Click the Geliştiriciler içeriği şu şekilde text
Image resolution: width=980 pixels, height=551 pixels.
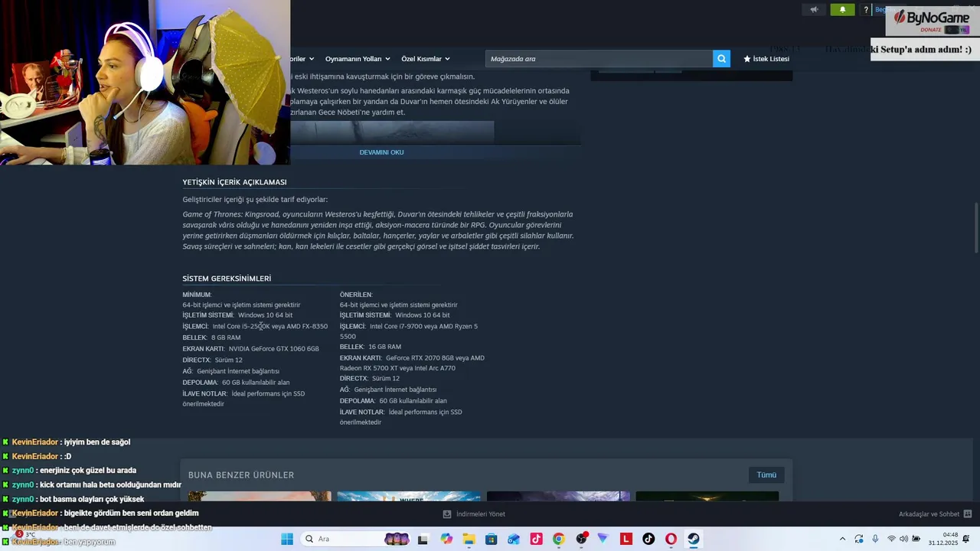pyautogui.click(x=255, y=200)
